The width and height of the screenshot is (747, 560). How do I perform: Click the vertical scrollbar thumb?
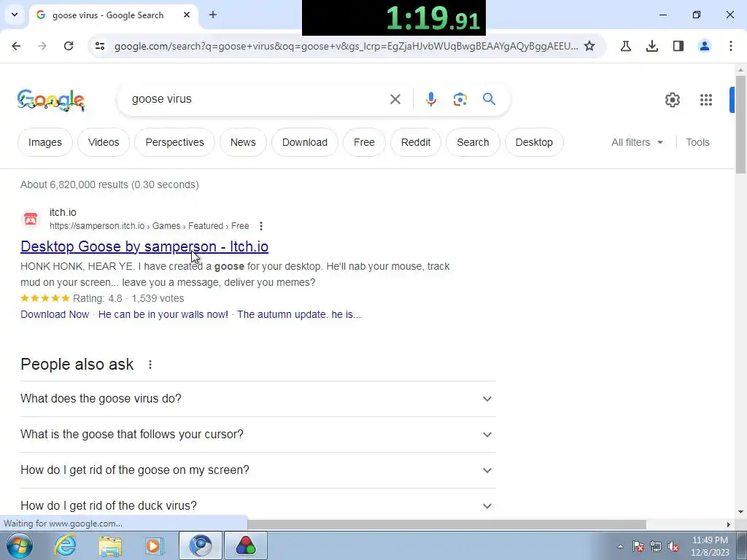[740, 124]
